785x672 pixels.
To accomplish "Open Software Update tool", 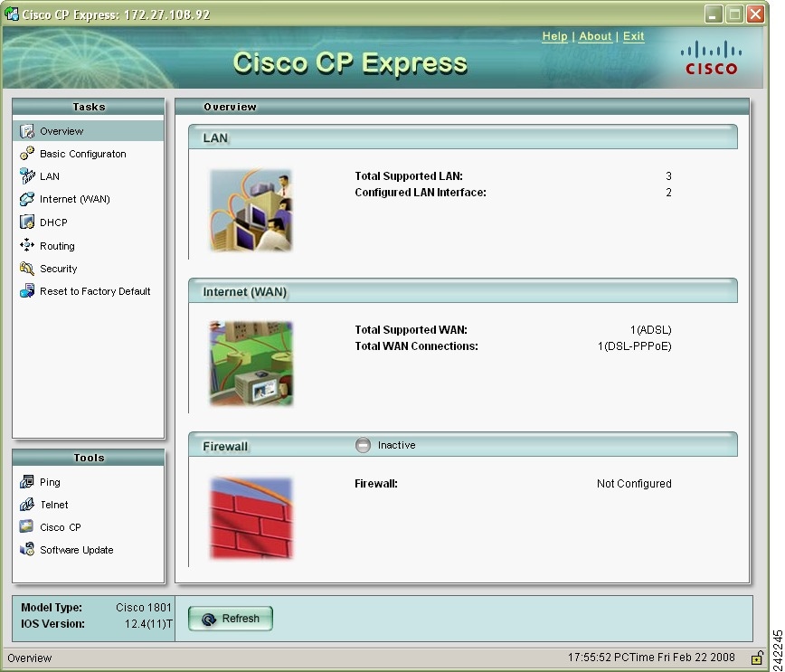I will (77, 550).
